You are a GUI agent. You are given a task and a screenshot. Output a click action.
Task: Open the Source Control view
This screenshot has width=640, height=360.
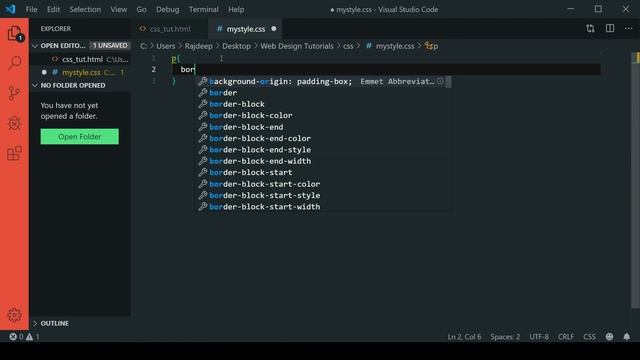tap(14, 93)
